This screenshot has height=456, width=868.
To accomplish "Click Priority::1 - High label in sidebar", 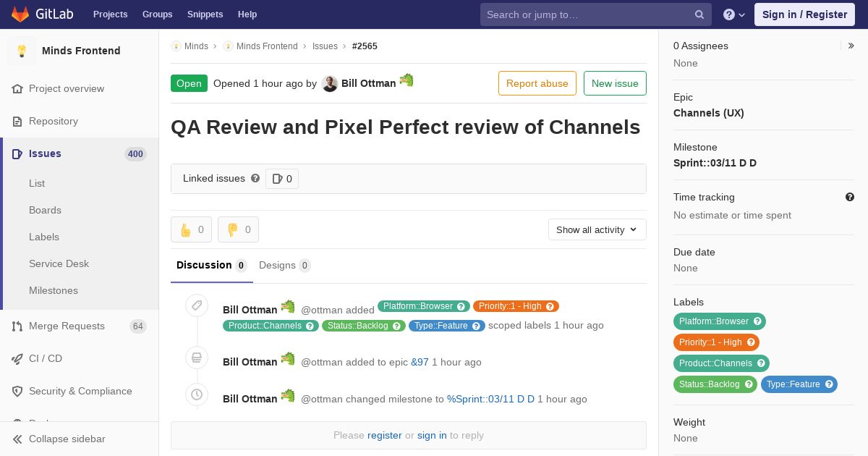I will [710, 342].
